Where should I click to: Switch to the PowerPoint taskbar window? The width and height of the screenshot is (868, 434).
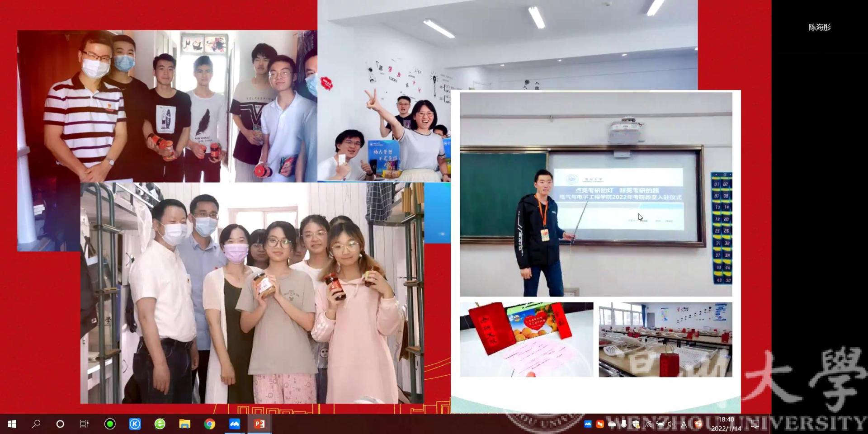[259, 424]
